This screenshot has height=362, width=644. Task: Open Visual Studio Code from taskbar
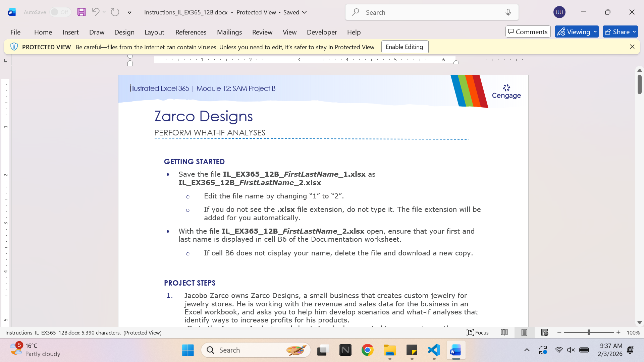point(434,350)
